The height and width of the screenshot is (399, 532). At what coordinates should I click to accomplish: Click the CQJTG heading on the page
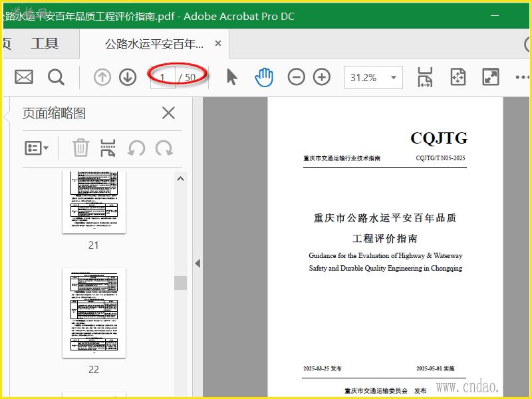tap(439, 138)
